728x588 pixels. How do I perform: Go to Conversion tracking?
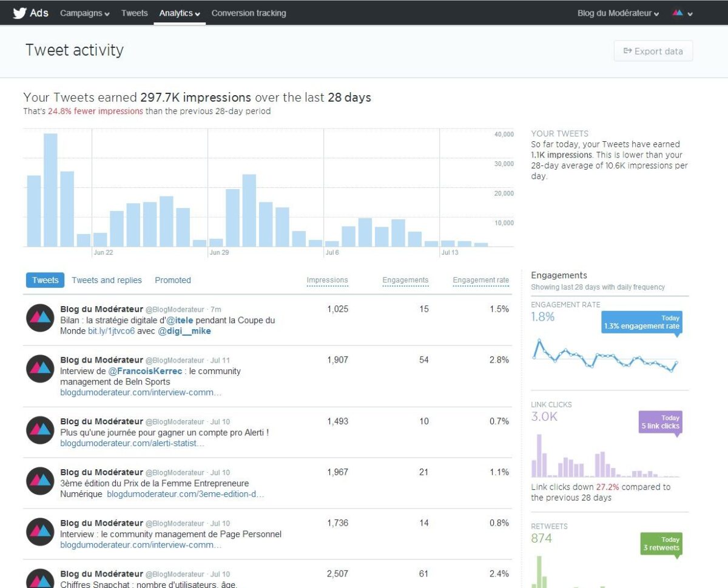(x=249, y=13)
